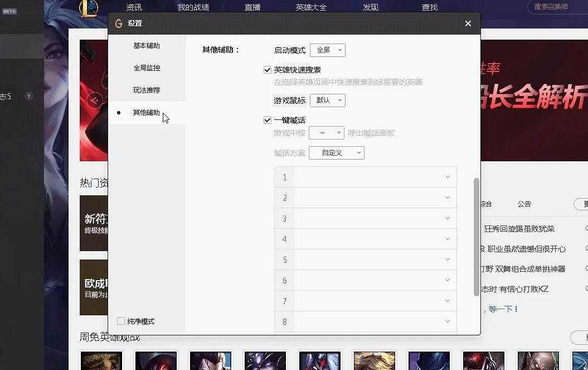Open the 全局监控 settings section
Image resolution: width=588 pixels, height=370 pixels.
[146, 68]
